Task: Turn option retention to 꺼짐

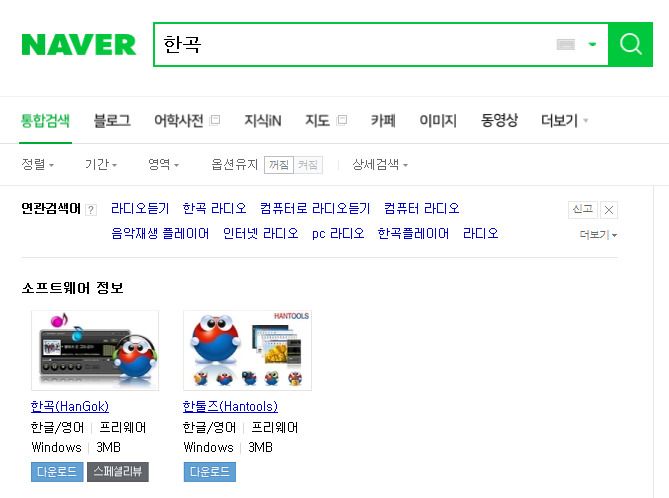Action: pyautogui.click(x=279, y=165)
